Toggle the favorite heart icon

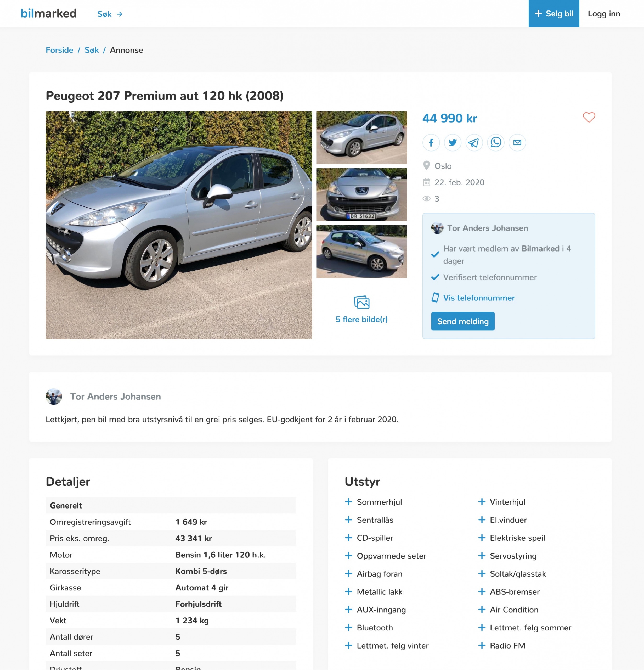[x=589, y=118]
